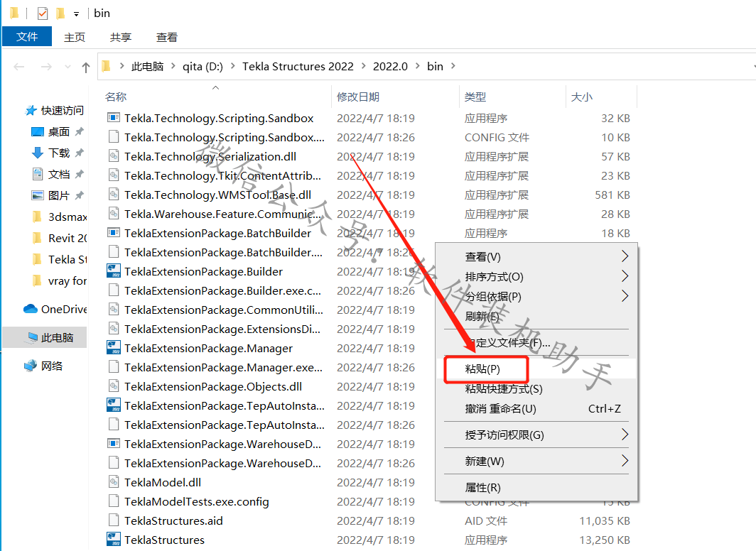Click the TeklaExtensionPackage.Builder application icon
Viewport: 756px width, 551px height.
[x=113, y=271]
